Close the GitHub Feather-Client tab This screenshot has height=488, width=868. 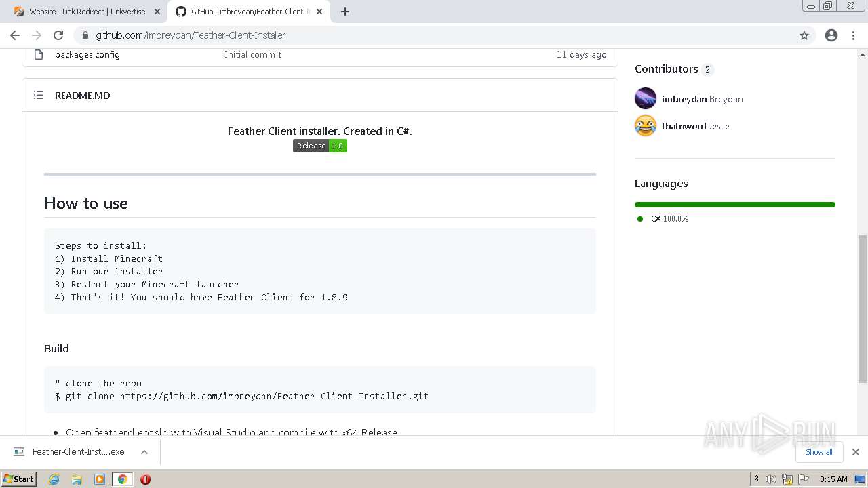(319, 12)
